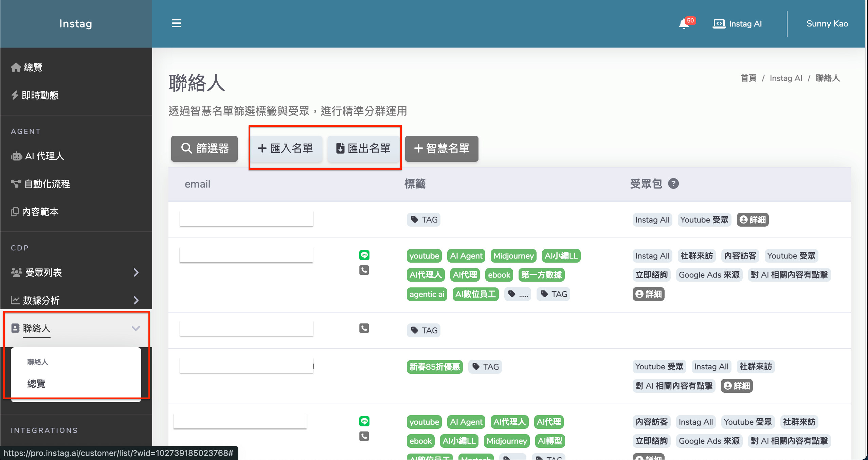Expand the 受眾列表 sidebar section
This screenshot has width=868, height=460.
136,272
